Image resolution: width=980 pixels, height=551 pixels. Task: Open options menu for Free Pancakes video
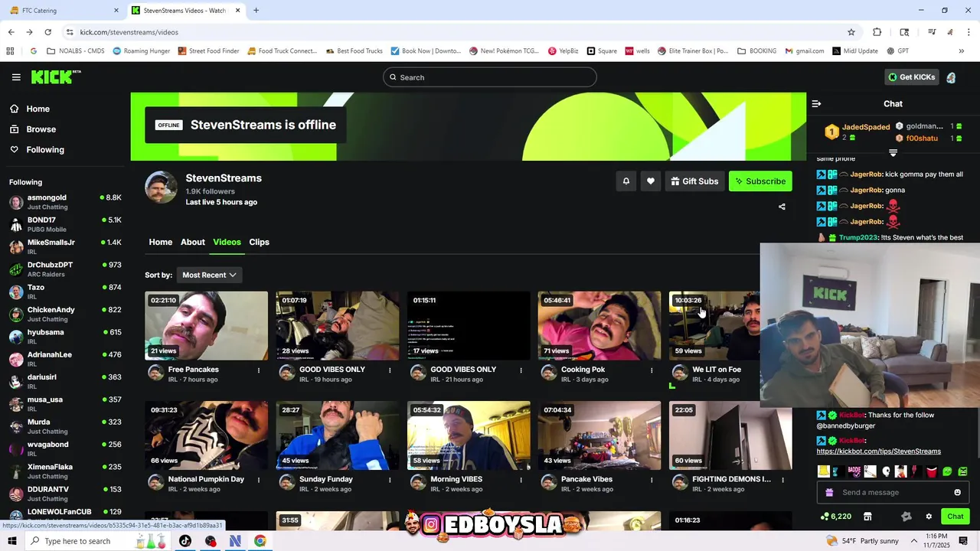(259, 370)
